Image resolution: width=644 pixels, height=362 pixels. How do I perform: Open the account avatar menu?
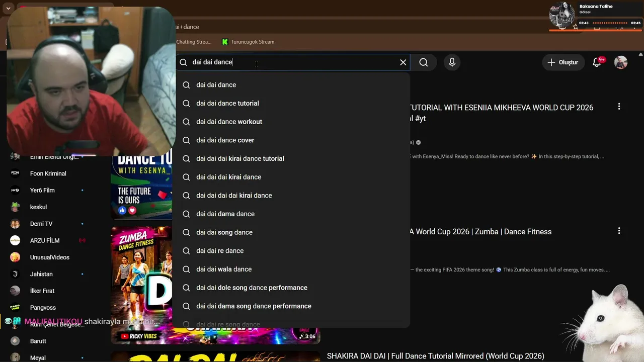[621, 62]
